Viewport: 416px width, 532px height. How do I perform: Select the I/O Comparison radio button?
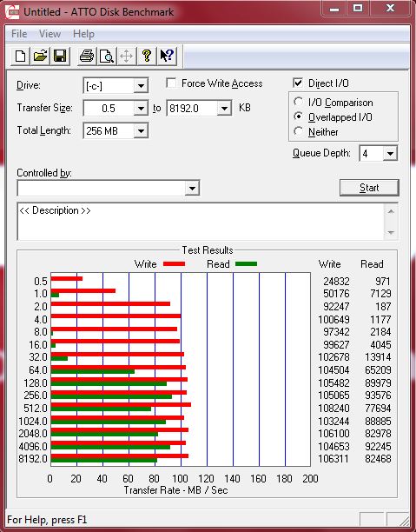[299, 102]
